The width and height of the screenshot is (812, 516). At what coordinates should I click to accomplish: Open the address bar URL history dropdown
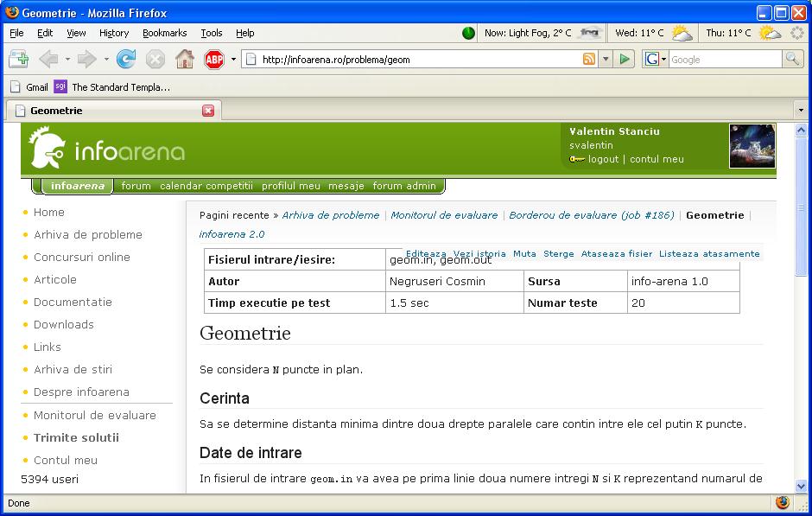click(x=606, y=59)
